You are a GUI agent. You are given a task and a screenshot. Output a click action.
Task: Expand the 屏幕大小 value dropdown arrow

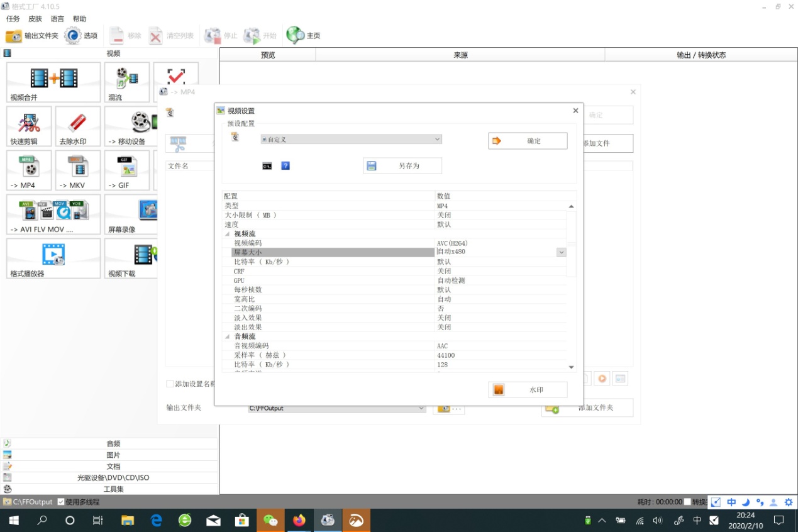point(561,252)
